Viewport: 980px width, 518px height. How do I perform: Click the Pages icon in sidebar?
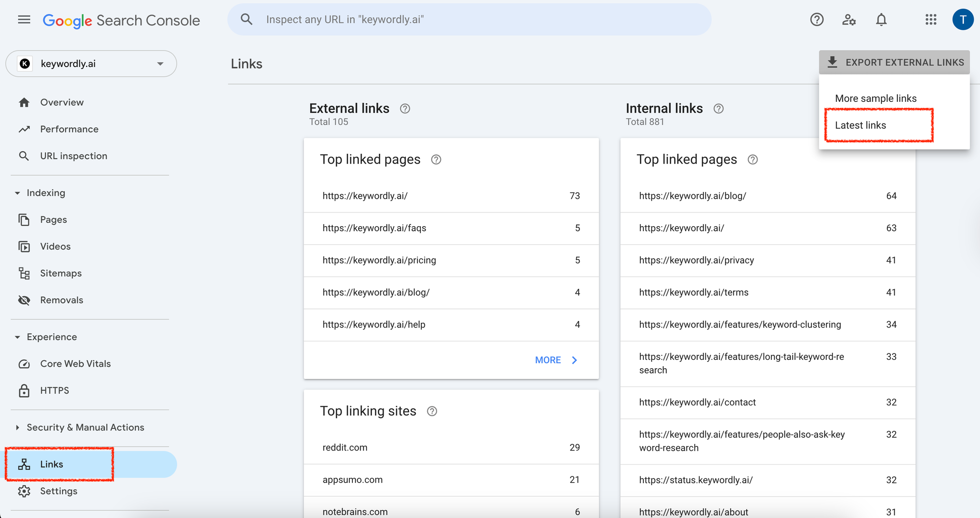coord(24,220)
